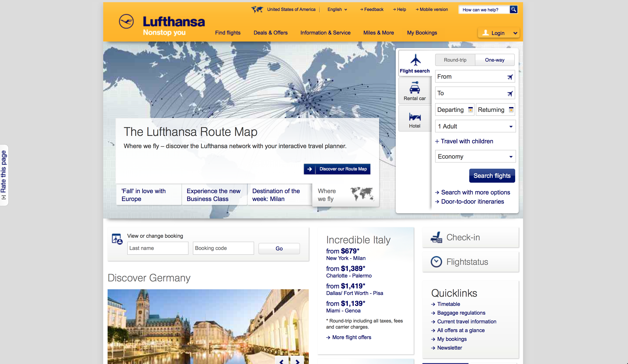The width and height of the screenshot is (628, 364).
Task: Click the Lufthansa crane logo
Action: [126, 21]
